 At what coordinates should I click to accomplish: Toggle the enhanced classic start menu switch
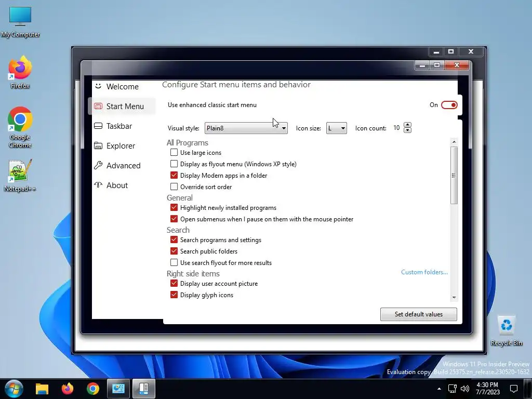coord(449,105)
